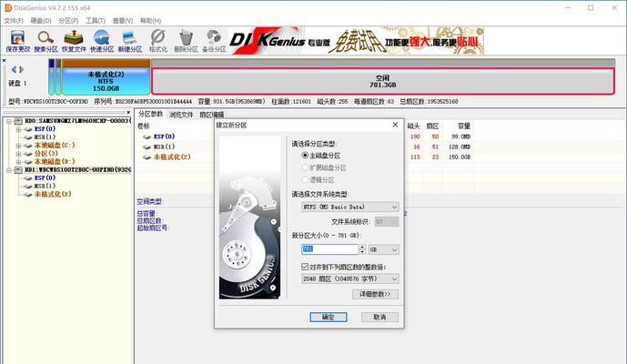Click partition size input field
The image size is (627, 364).
(x=329, y=249)
